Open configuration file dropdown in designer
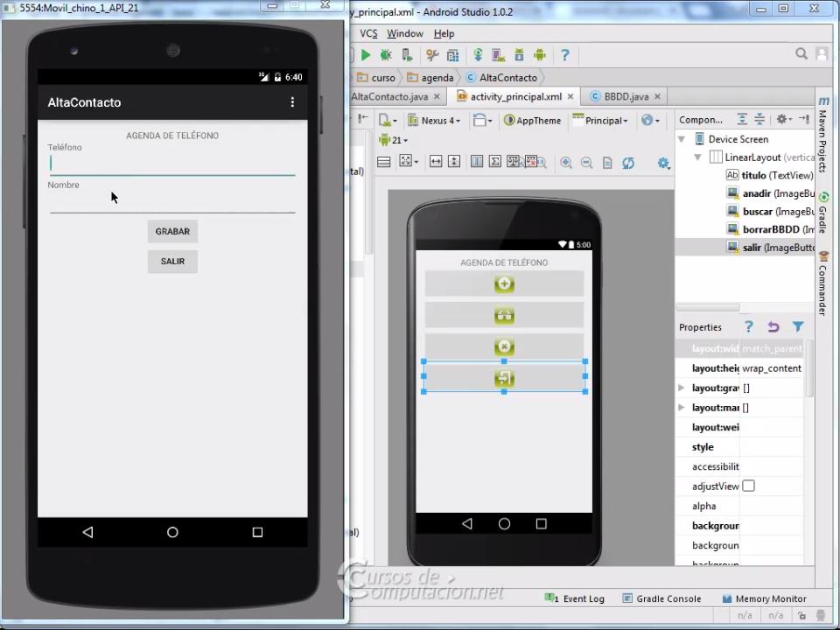 coord(388,121)
